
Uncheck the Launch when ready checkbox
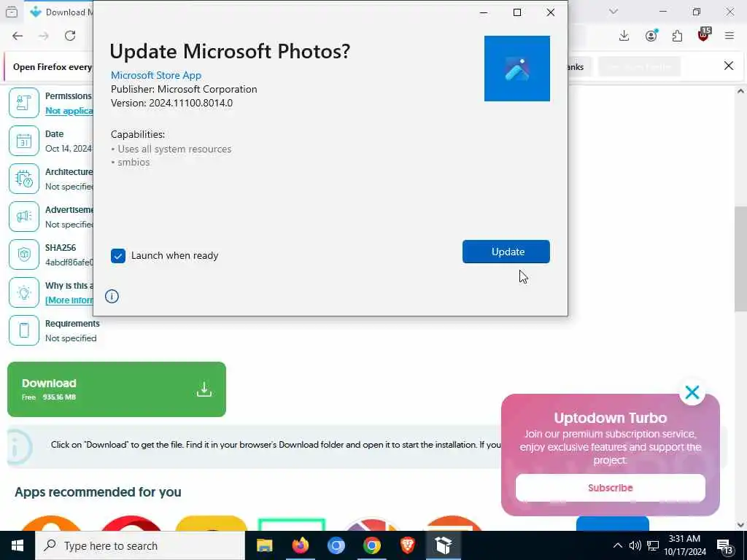[118, 256]
